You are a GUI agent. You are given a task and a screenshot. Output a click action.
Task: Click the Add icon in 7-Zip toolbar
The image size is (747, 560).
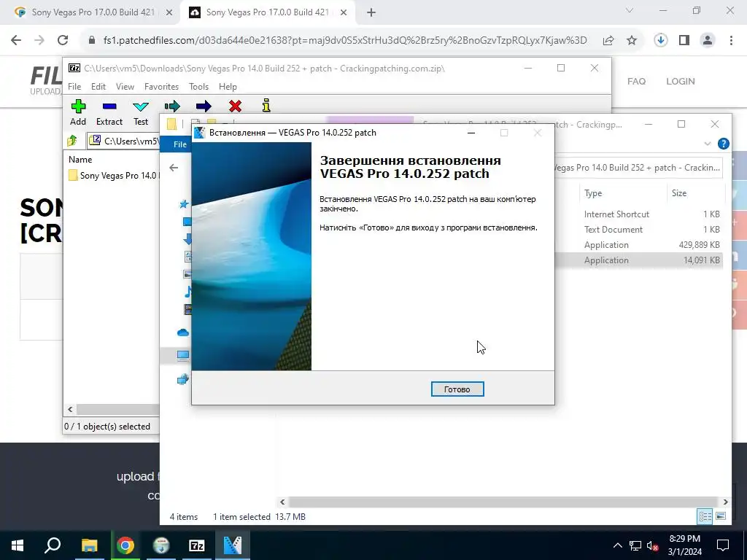pos(78,106)
